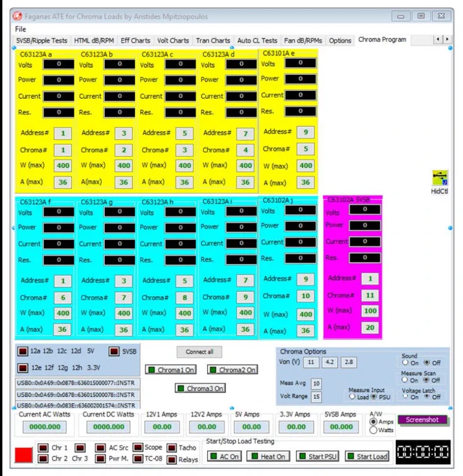Select PSU for Measure Input

[373, 396]
